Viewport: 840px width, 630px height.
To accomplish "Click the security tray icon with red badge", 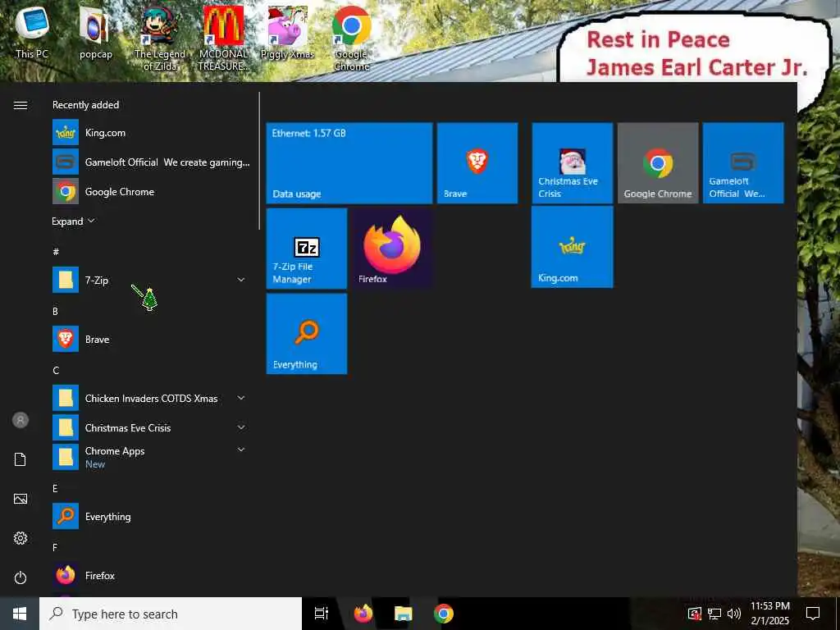I will click(x=694, y=614).
